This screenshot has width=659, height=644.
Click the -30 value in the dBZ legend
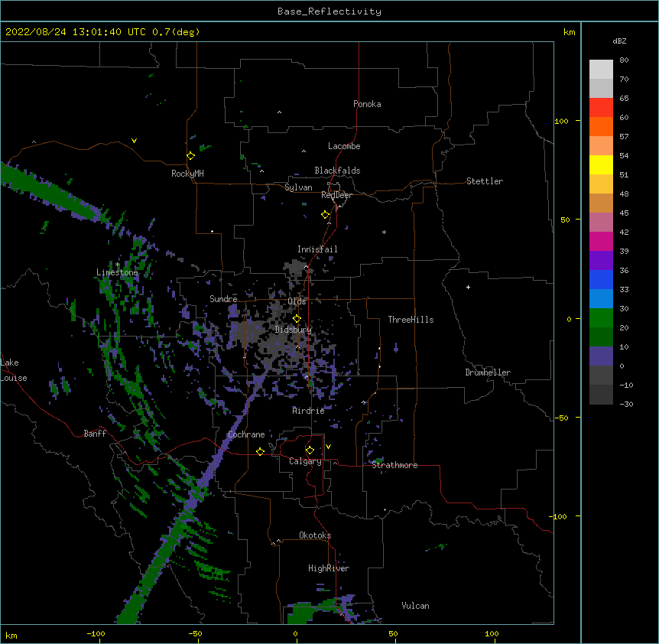tap(626, 404)
